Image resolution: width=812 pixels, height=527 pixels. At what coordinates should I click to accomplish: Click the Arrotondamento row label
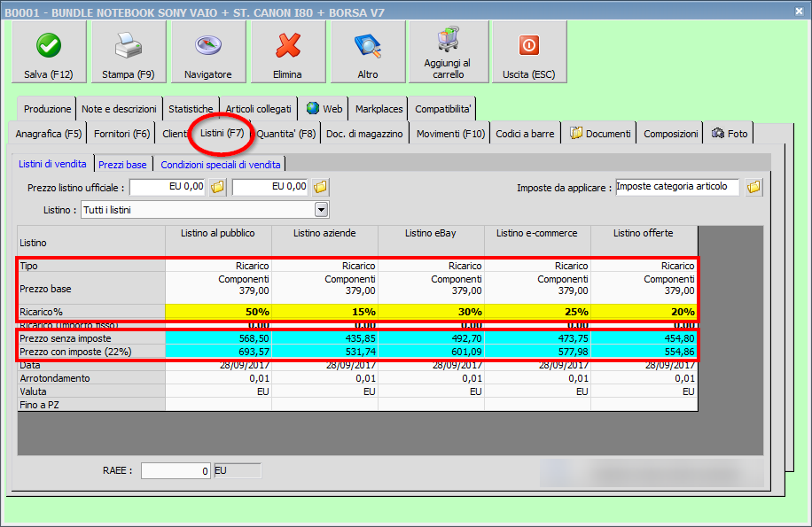click(91, 378)
